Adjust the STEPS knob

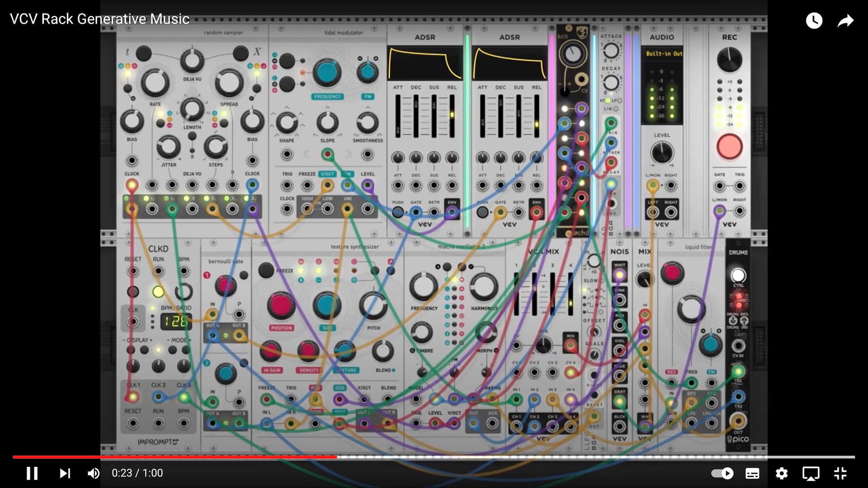pyautogui.click(x=216, y=146)
